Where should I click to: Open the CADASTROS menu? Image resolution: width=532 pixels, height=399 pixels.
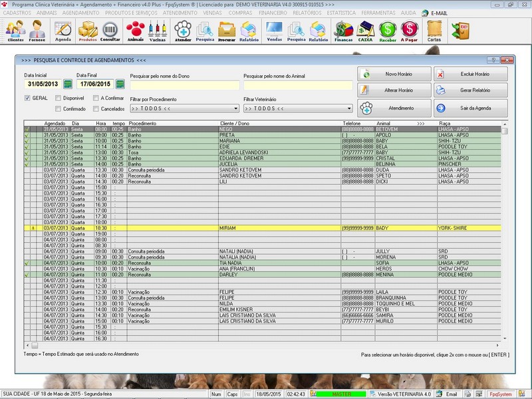[x=17, y=13]
